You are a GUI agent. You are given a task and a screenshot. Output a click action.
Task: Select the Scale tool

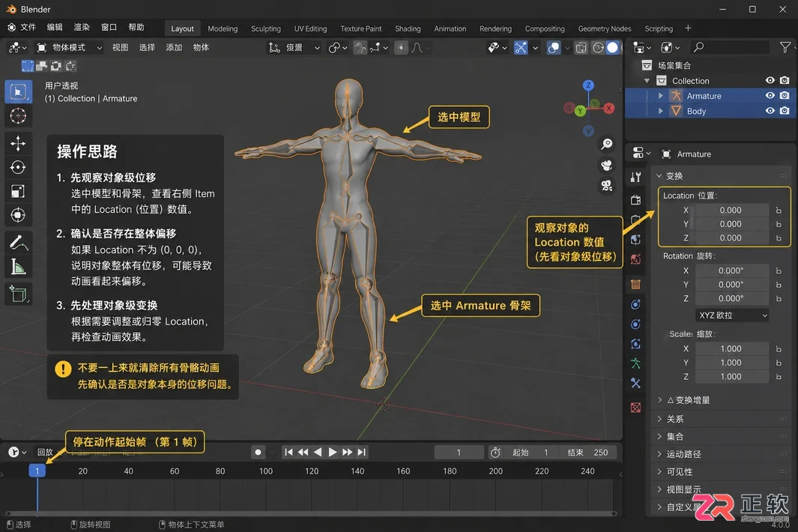[18, 191]
